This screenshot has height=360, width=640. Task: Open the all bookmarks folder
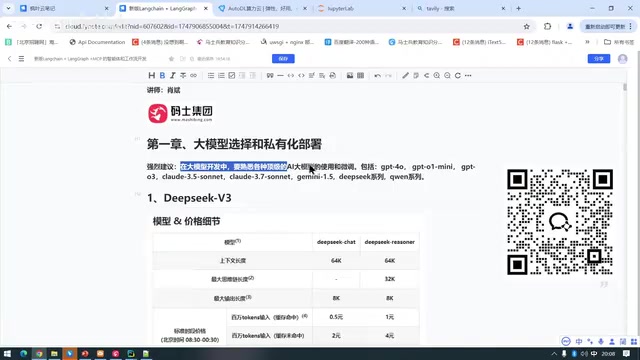[619, 42]
